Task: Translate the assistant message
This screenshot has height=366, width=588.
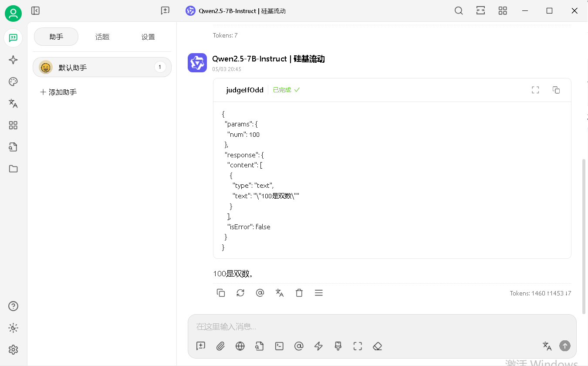Action: pyautogui.click(x=280, y=293)
